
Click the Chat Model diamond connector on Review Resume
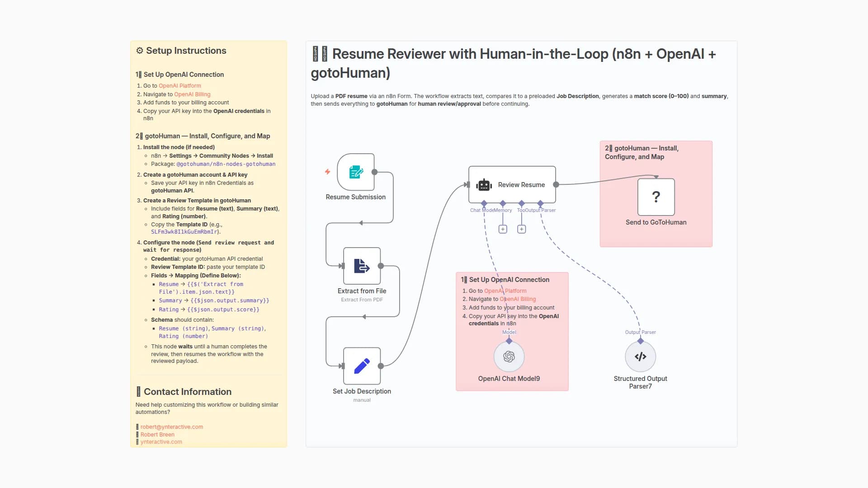pyautogui.click(x=484, y=203)
